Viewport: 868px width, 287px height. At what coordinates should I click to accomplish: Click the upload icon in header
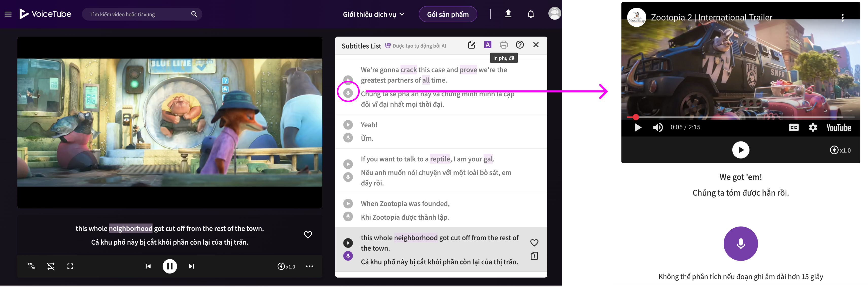click(x=508, y=14)
